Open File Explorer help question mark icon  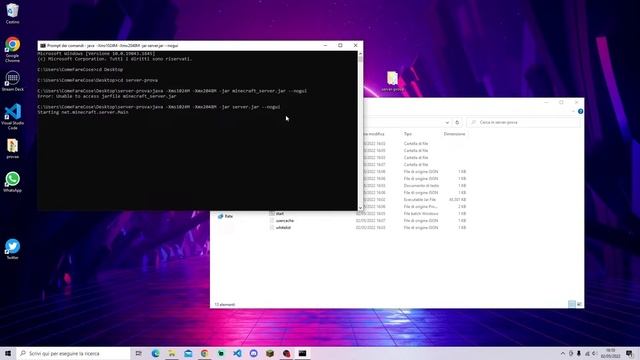(x=580, y=111)
